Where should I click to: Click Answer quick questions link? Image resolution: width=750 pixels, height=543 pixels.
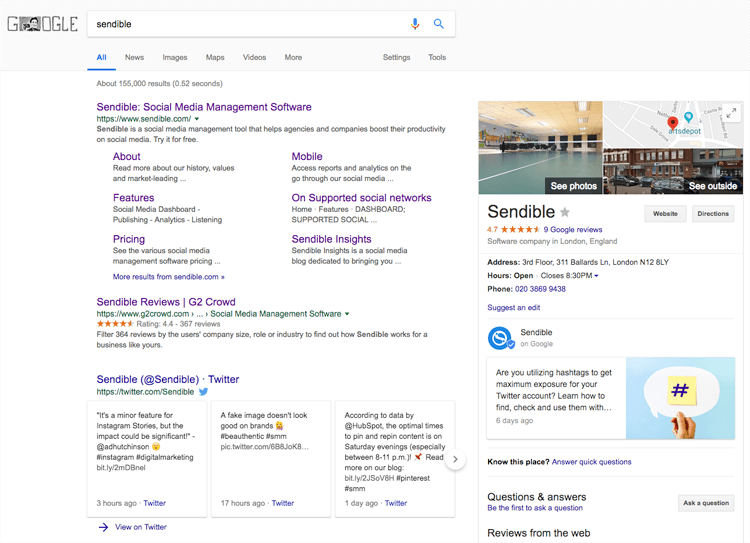click(x=592, y=462)
